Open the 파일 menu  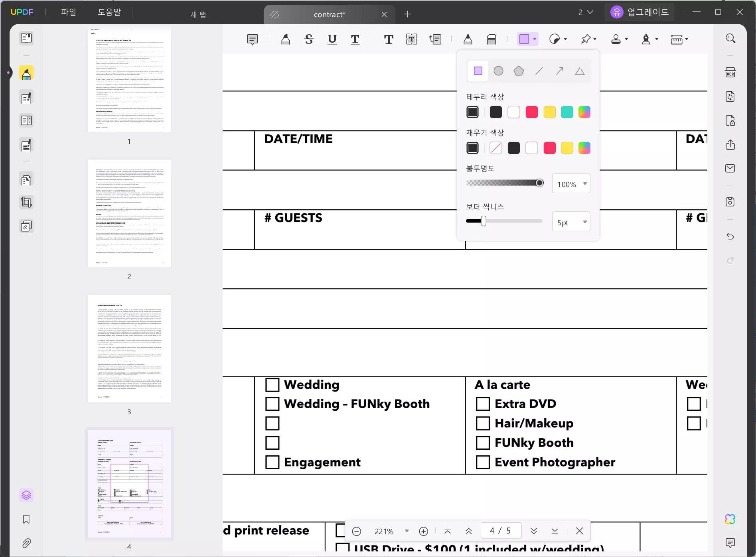[x=69, y=12]
